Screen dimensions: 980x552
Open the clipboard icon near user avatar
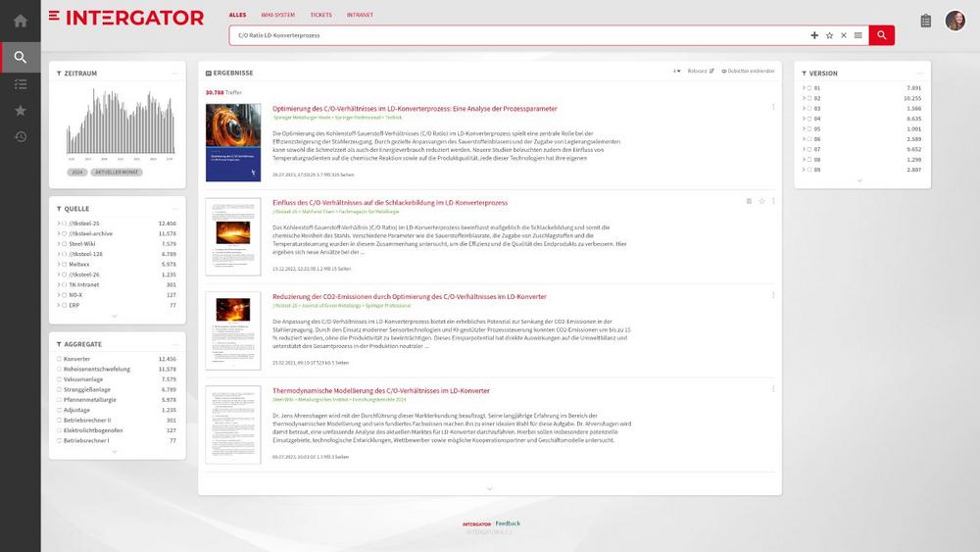tap(926, 22)
